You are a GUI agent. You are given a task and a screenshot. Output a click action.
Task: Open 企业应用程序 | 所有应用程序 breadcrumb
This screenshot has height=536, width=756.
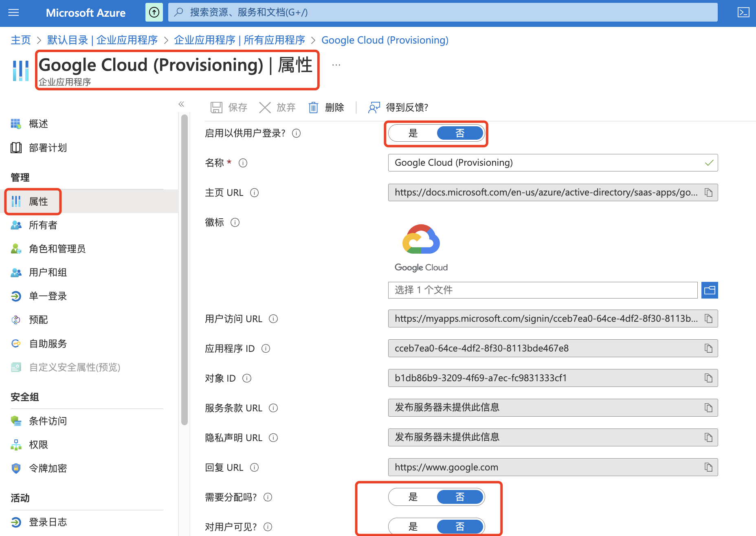[240, 40]
